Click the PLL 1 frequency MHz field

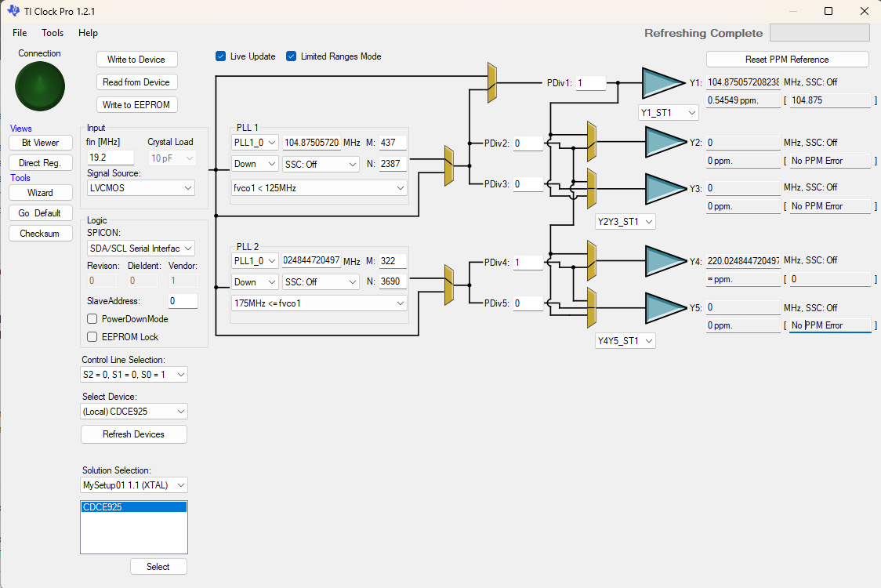311,142
